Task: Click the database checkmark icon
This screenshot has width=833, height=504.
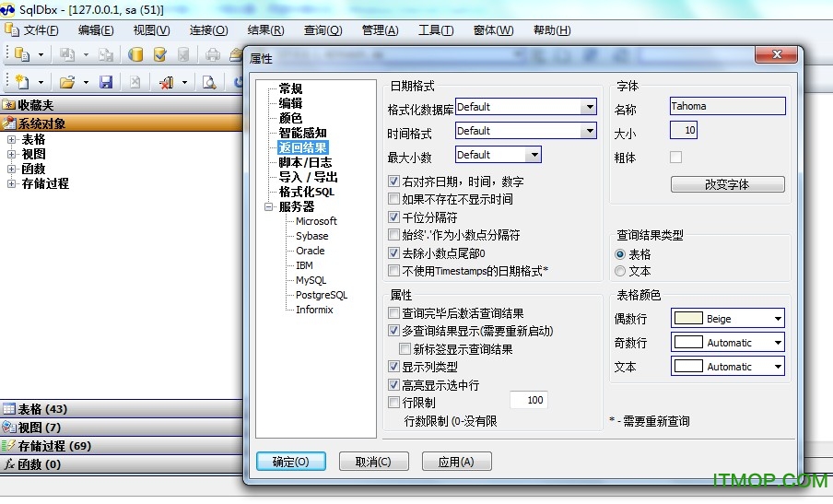Action: click(159, 53)
